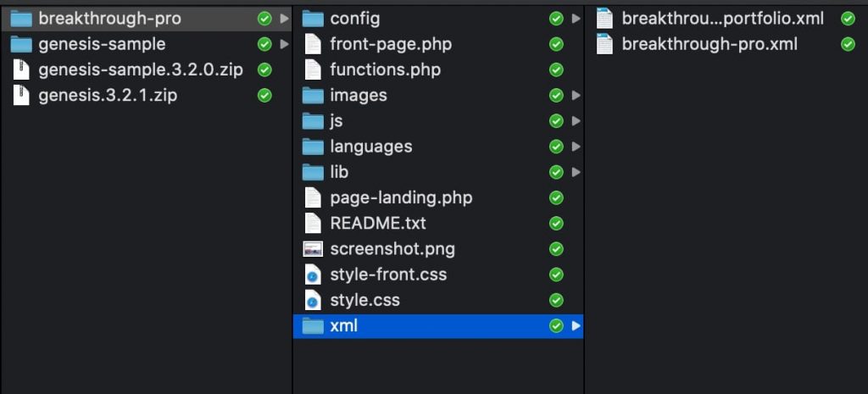Select genesis.3.2.1.zip file name
Viewport: 868px width, 394px height.
click(x=108, y=96)
